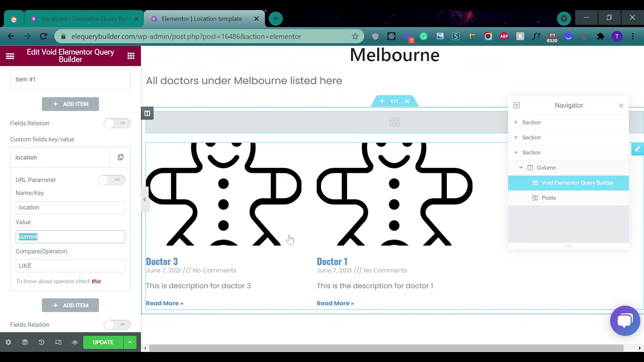Open the Chrome Extensions puzzle icon
The width and height of the screenshot is (644, 362).
click(600, 36)
